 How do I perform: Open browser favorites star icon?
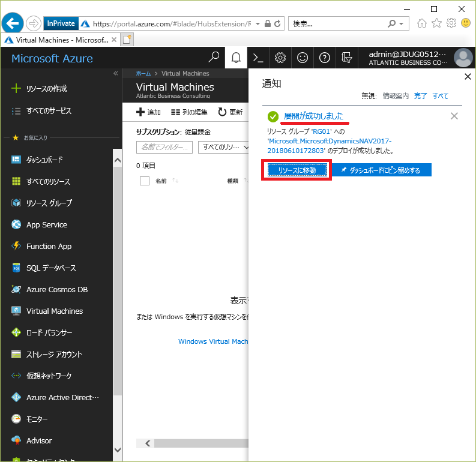pos(436,23)
